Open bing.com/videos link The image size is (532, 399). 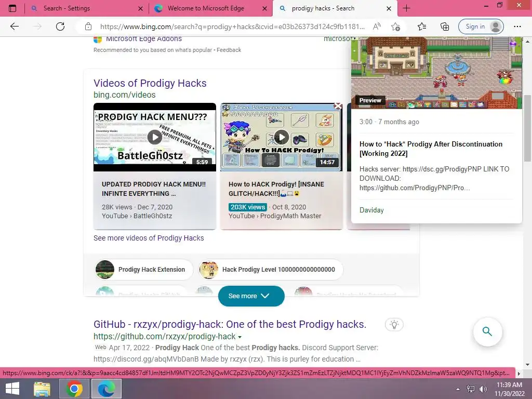coord(125,95)
